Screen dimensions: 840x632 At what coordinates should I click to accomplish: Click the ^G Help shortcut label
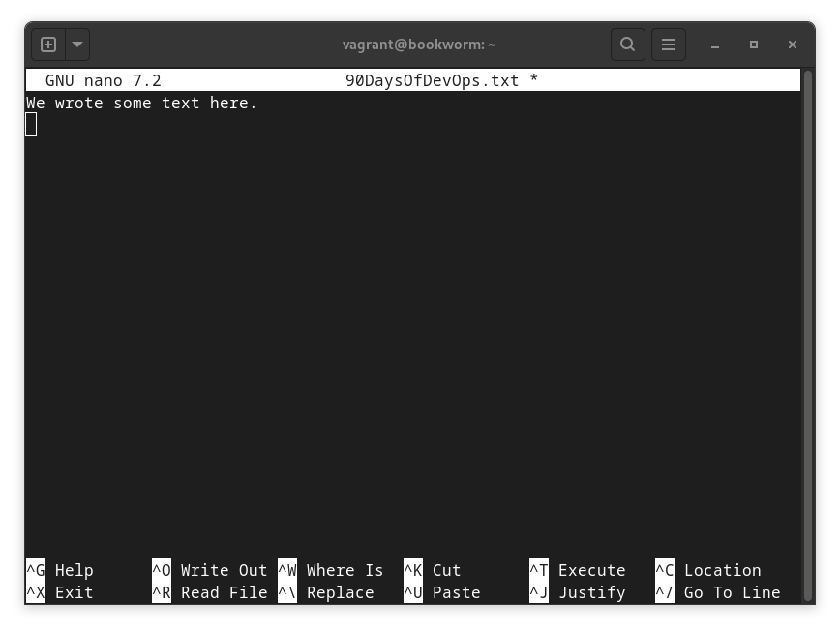coord(60,570)
